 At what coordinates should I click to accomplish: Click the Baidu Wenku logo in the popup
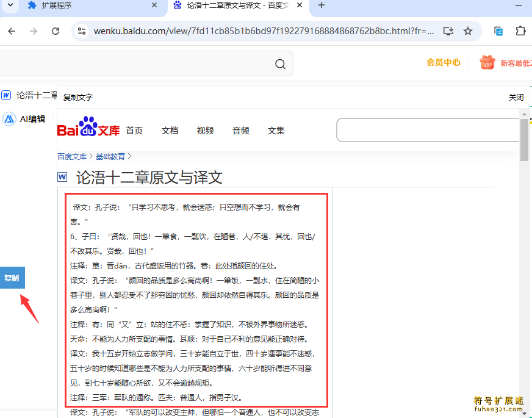click(88, 127)
